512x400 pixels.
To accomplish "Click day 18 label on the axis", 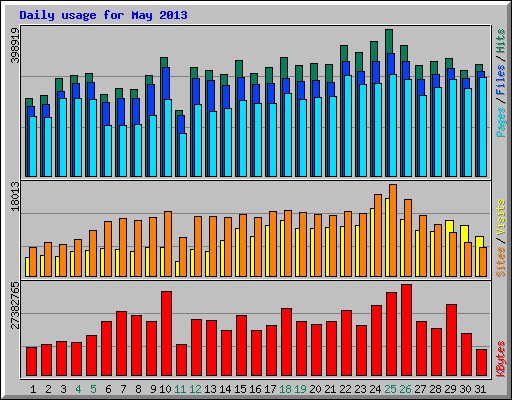I will [x=285, y=389].
